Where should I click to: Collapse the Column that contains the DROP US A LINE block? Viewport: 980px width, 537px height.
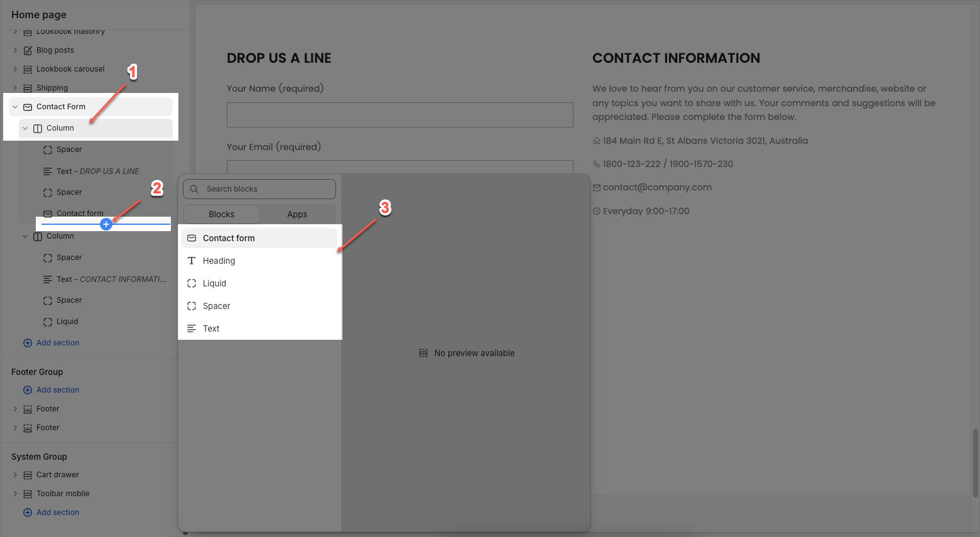25,128
